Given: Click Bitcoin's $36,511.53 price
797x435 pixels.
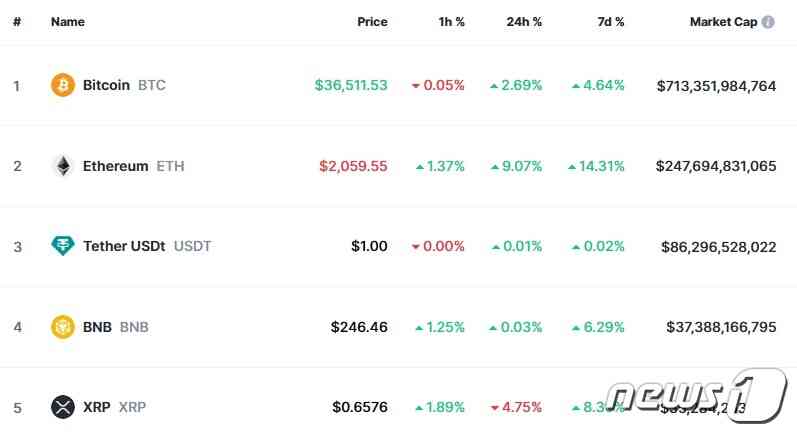Looking at the screenshot, I should tap(351, 85).
